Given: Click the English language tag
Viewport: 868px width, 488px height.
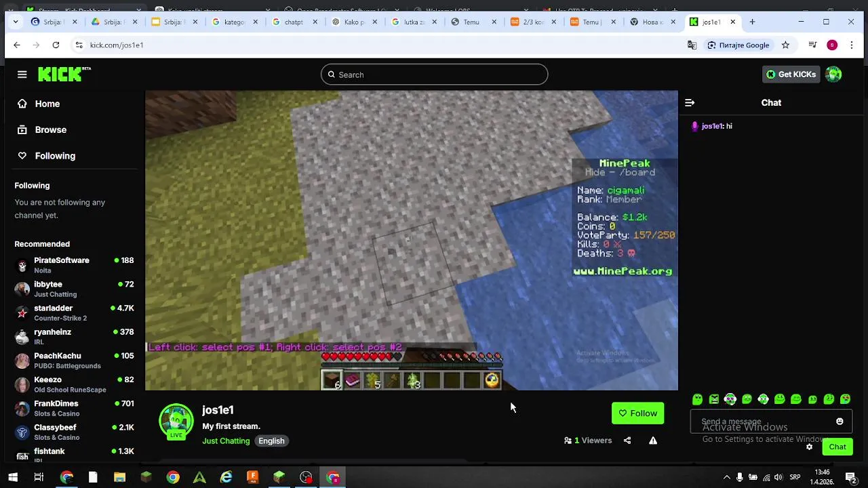Looking at the screenshot, I should 271,441.
